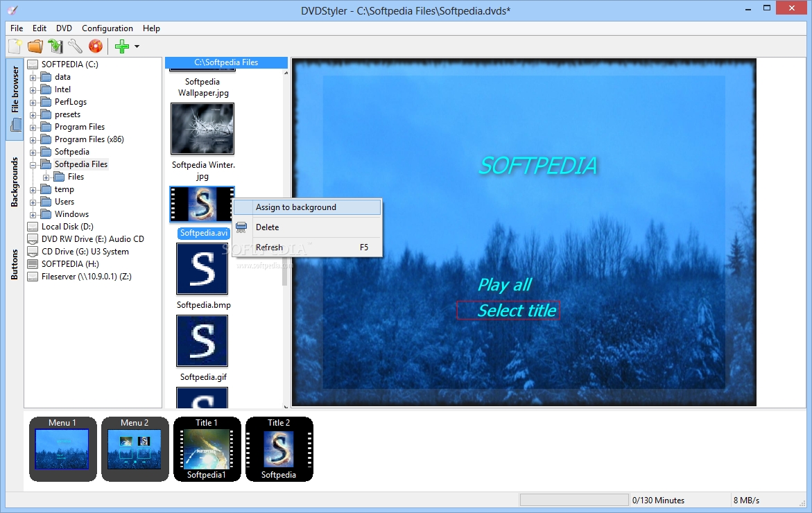Select Fileserver (Z:) network drive

coord(87,277)
